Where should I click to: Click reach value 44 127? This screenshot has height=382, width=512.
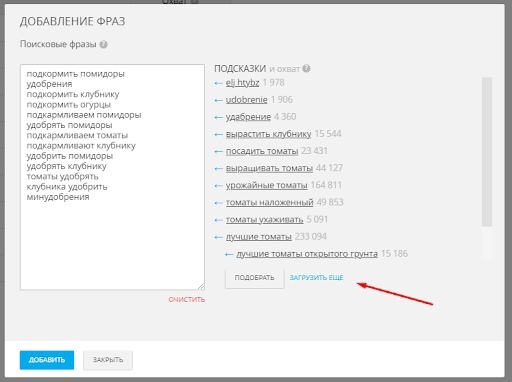click(329, 168)
